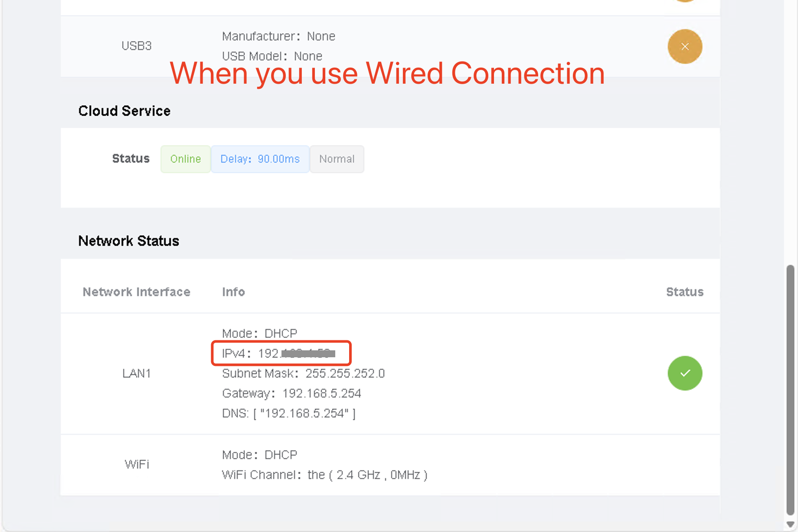This screenshot has height=532, width=798.
Task: Click the Gateway 192.168.5.254 line
Action: coord(291,393)
